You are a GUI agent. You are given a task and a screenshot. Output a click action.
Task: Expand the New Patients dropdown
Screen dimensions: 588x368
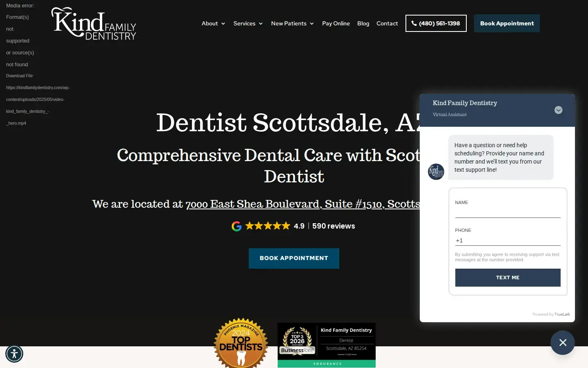292,23
